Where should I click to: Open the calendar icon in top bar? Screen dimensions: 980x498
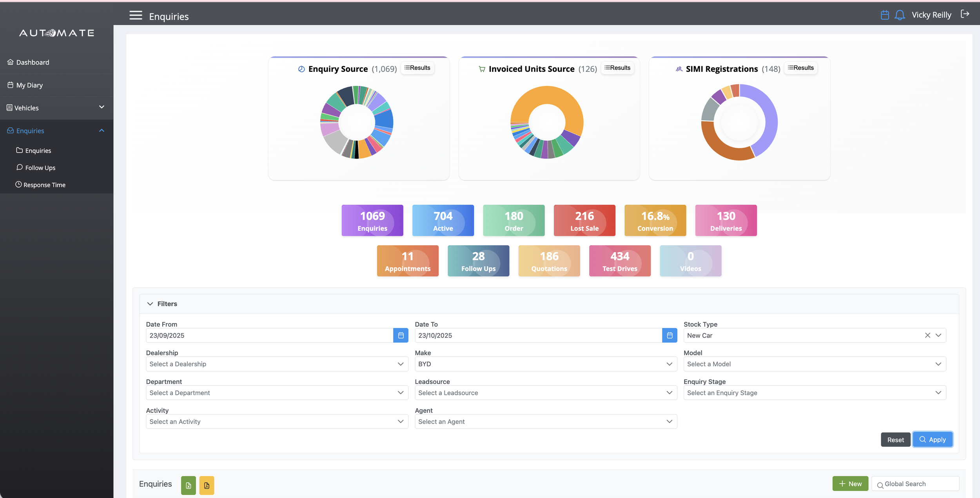coord(885,15)
